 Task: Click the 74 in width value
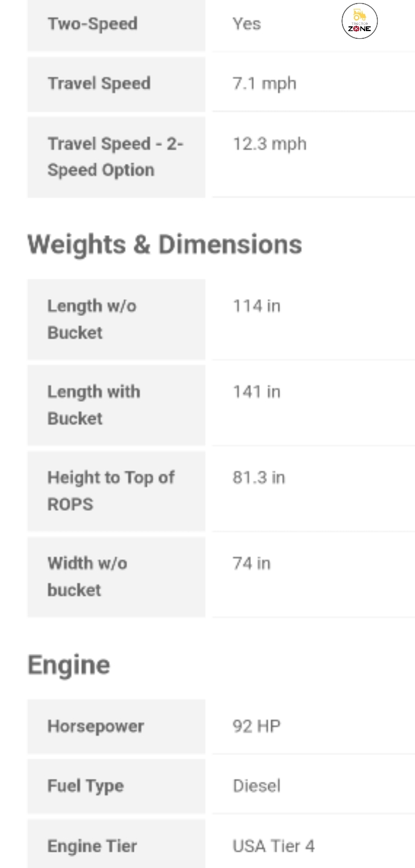pyautogui.click(x=252, y=564)
